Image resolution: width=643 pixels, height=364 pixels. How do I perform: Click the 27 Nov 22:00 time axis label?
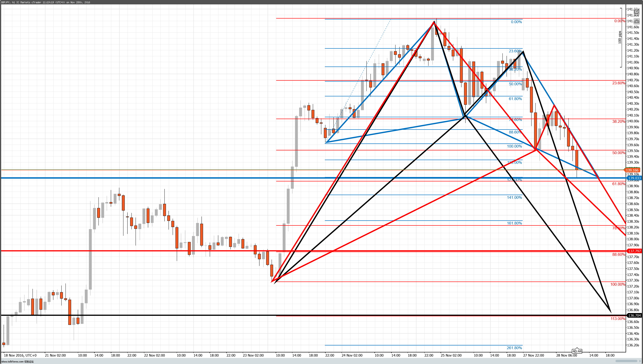(533, 355)
